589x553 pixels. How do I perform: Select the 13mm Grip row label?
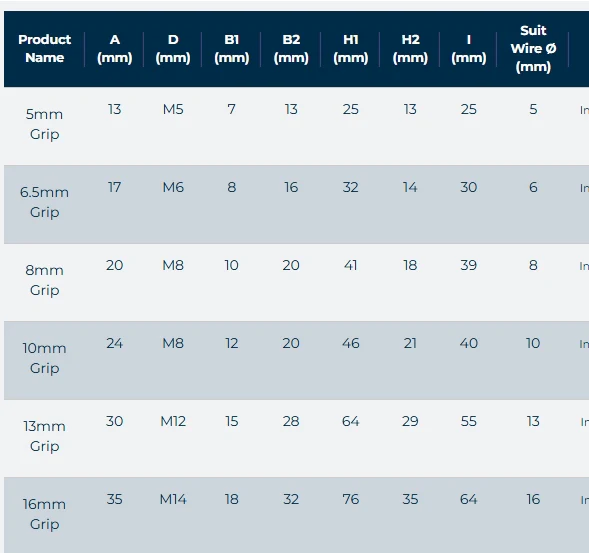[44, 436]
